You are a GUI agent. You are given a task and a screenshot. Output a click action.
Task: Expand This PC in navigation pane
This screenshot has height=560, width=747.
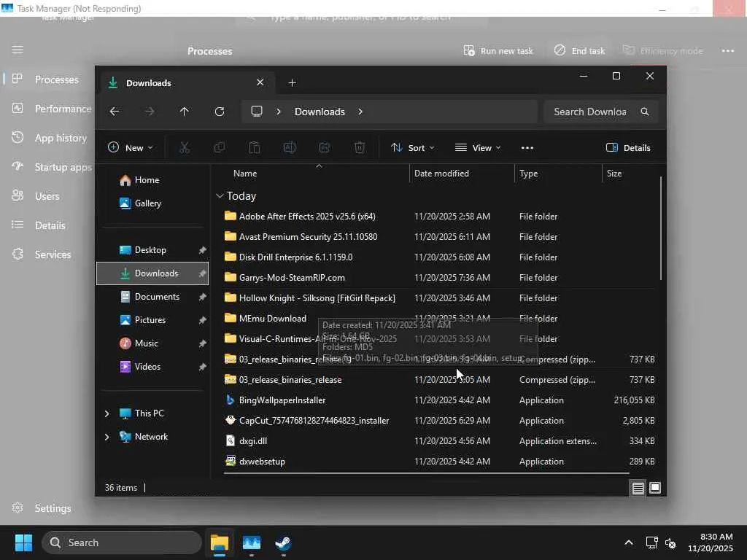pyautogui.click(x=107, y=413)
